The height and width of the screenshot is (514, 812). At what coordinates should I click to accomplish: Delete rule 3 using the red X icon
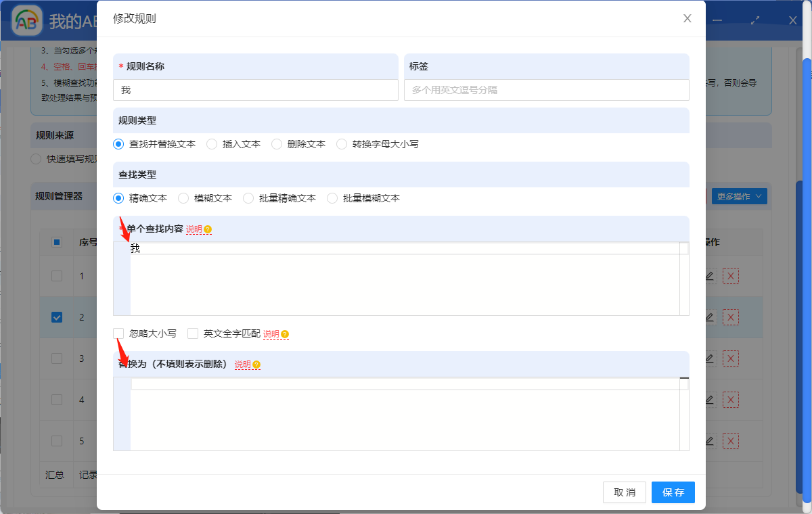(x=730, y=358)
